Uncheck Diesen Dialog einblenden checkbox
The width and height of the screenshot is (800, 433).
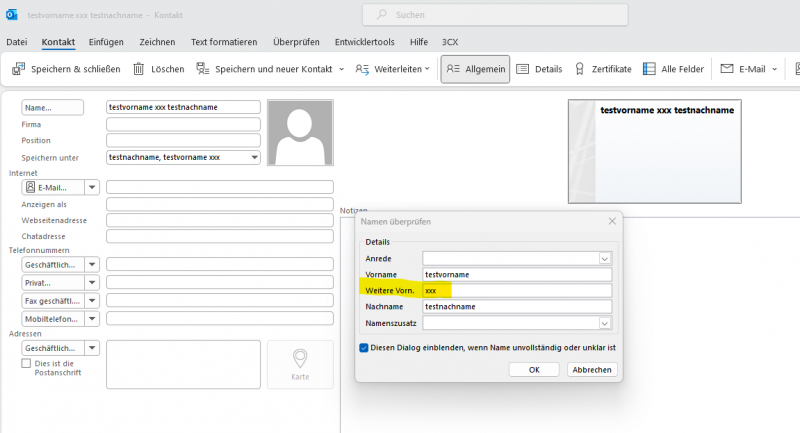364,348
